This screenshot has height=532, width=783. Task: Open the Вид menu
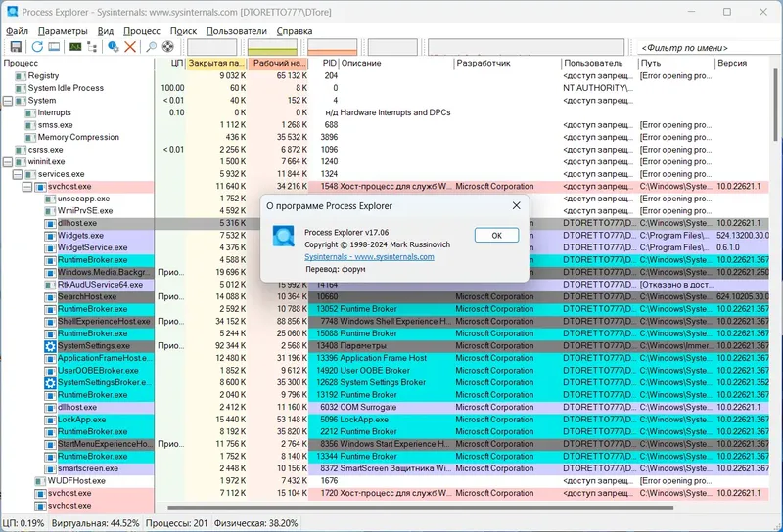pos(106,31)
